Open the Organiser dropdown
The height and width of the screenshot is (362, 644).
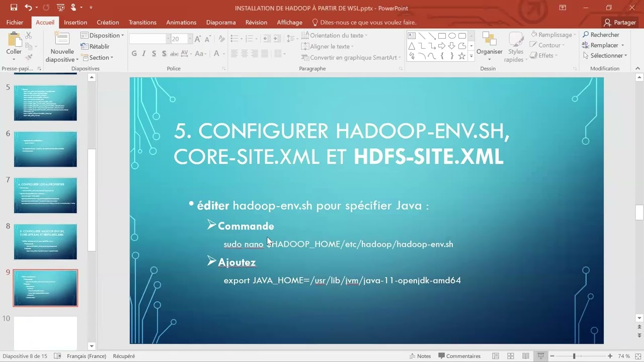click(490, 47)
